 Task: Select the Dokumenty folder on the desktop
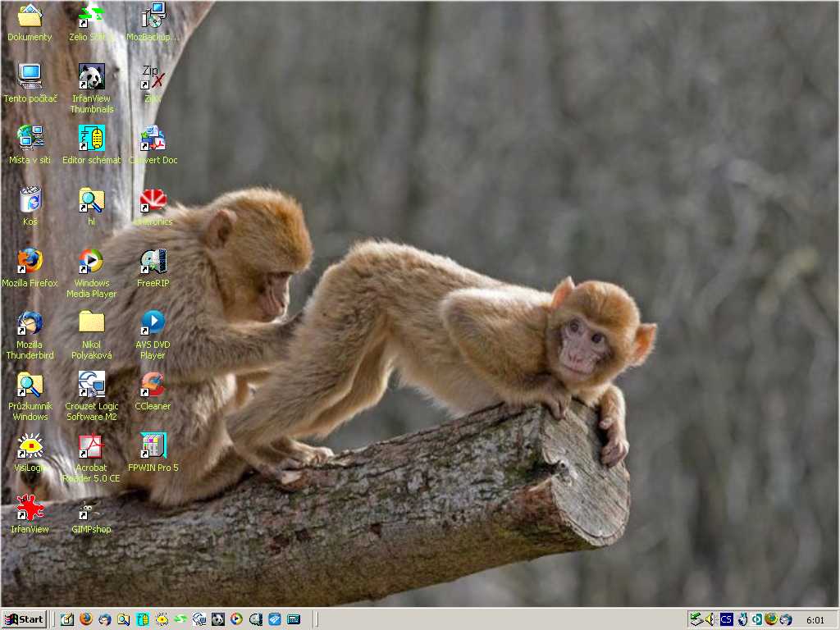tap(30, 16)
